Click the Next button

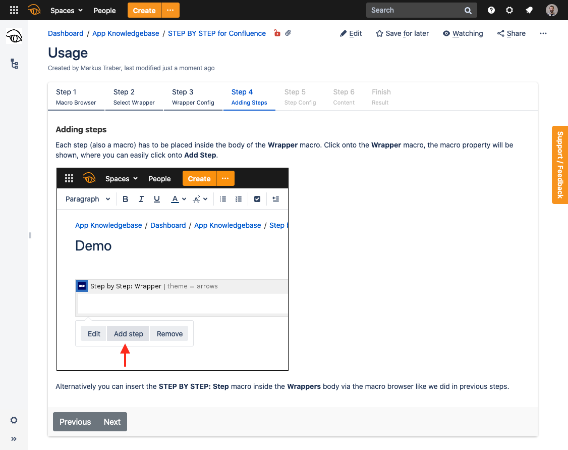(x=112, y=422)
